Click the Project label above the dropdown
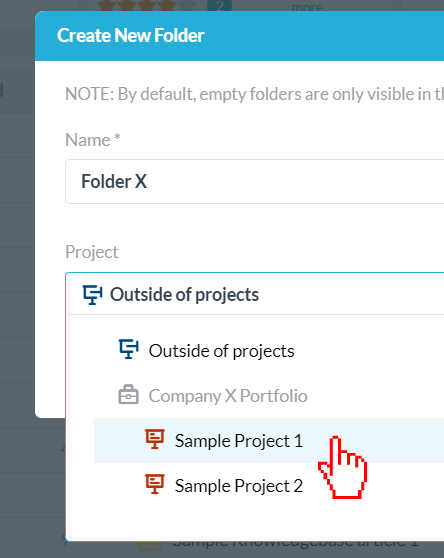This screenshot has height=558, width=444. tap(92, 252)
